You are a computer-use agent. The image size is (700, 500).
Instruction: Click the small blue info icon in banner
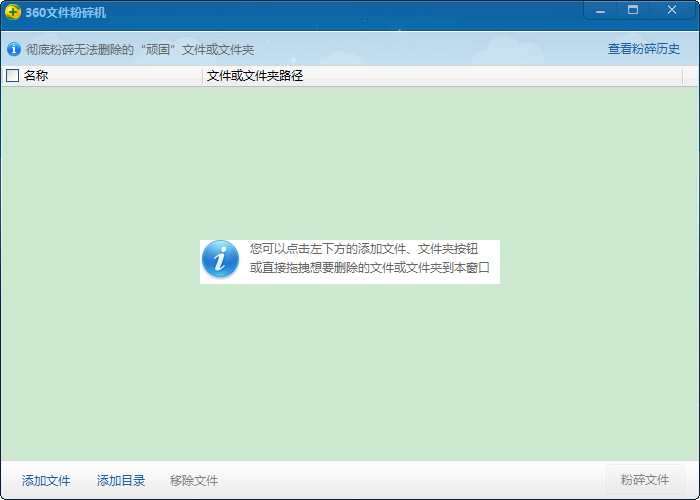(14, 49)
